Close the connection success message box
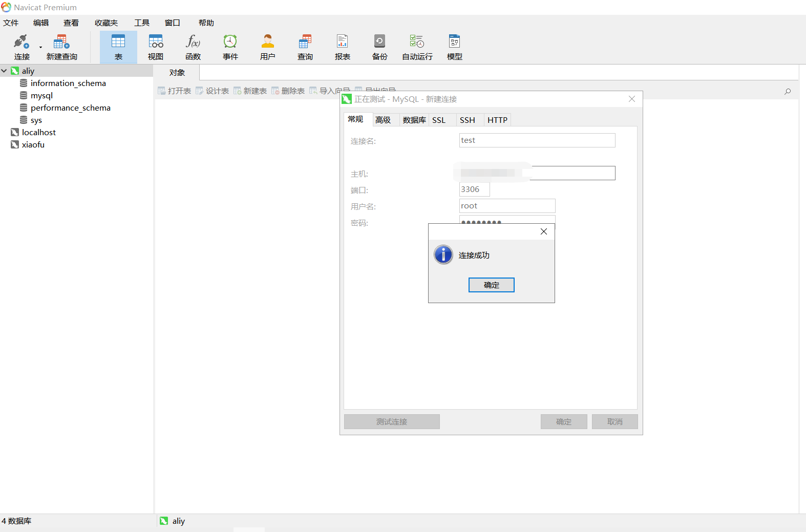Image resolution: width=806 pixels, height=532 pixels. [544, 231]
